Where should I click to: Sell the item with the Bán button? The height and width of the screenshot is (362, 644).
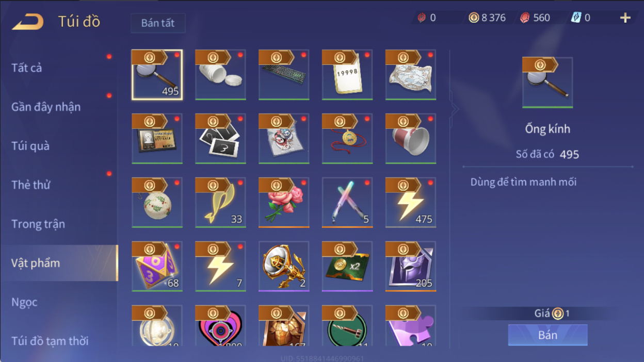pos(548,335)
